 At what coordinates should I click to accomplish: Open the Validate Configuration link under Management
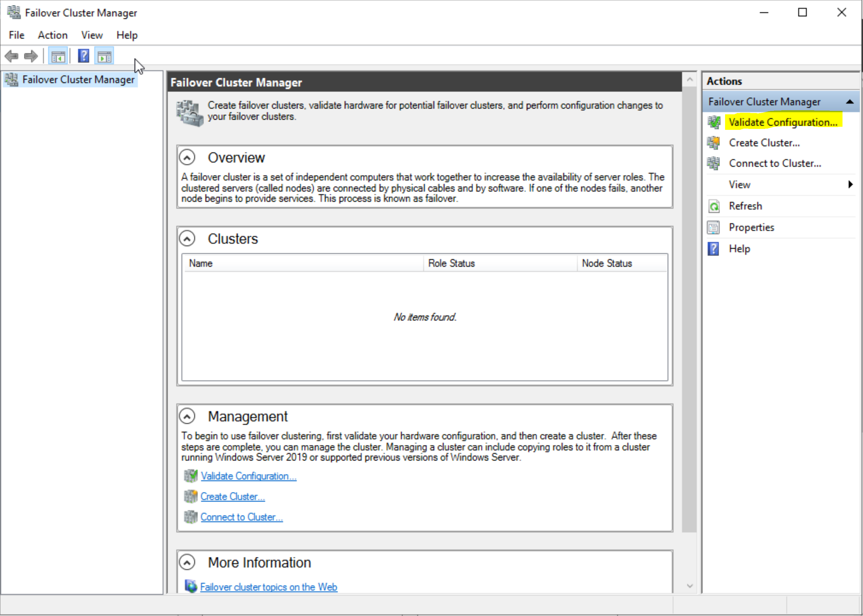pos(249,476)
